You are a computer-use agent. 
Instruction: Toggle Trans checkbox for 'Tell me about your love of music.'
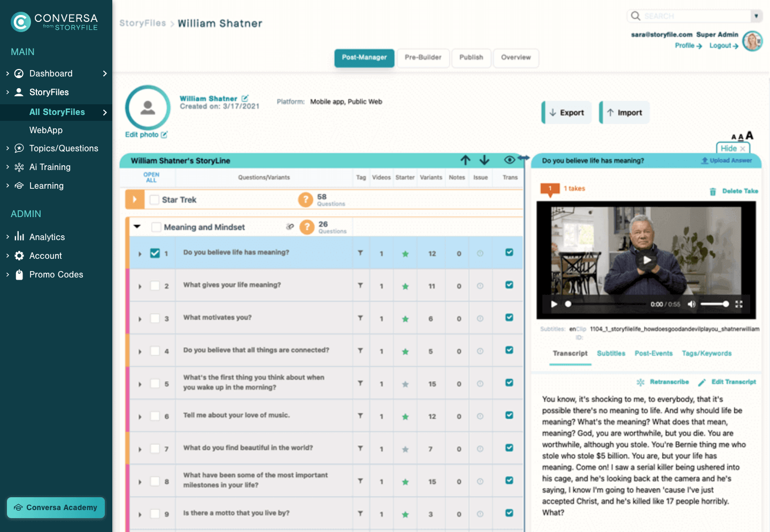(x=510, y=415)
